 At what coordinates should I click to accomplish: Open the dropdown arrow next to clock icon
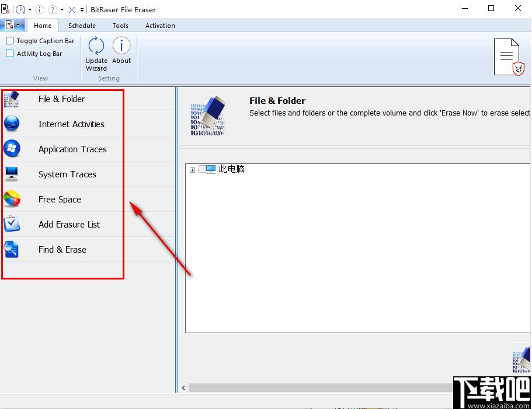tap(30, 9)
